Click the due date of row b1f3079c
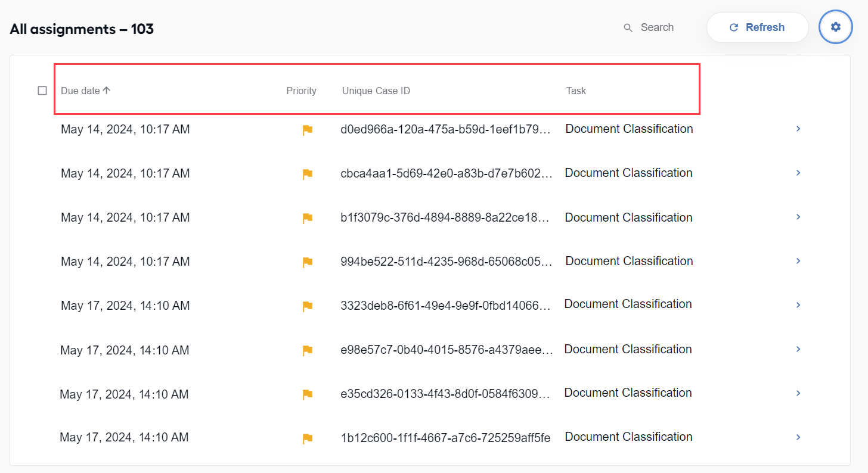This screenshot has height=473, width=868. [125, 217]
